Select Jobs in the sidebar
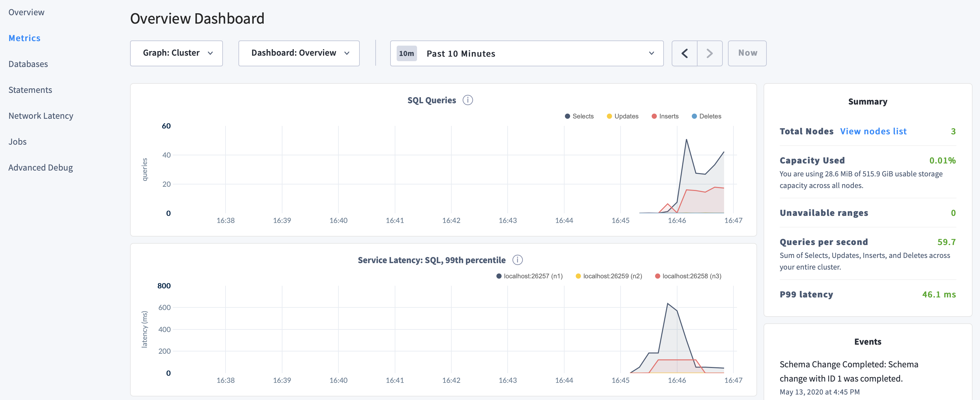The image size is (980, 400). point(17,141)
